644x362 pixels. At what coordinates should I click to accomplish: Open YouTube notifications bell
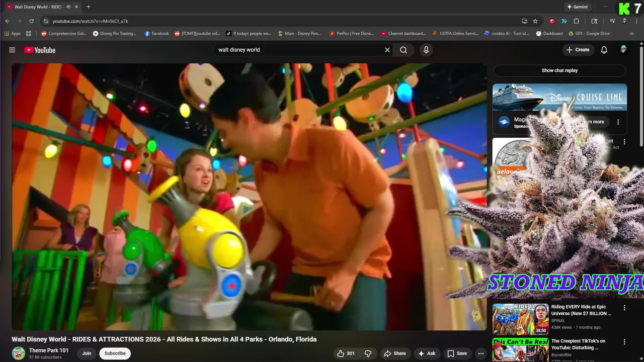click(x=604, y=50)
